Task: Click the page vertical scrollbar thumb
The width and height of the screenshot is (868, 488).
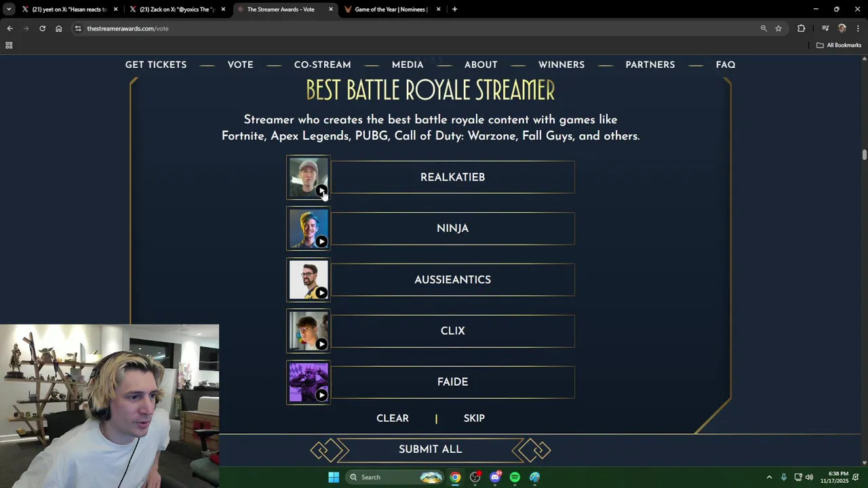Action: [865, 155]
